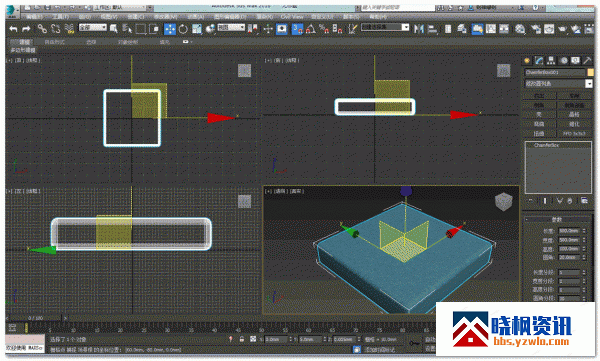Click the FFD 3x3x3 modifier button
Screen dimensions: 600x361
[x=574, y=133]
